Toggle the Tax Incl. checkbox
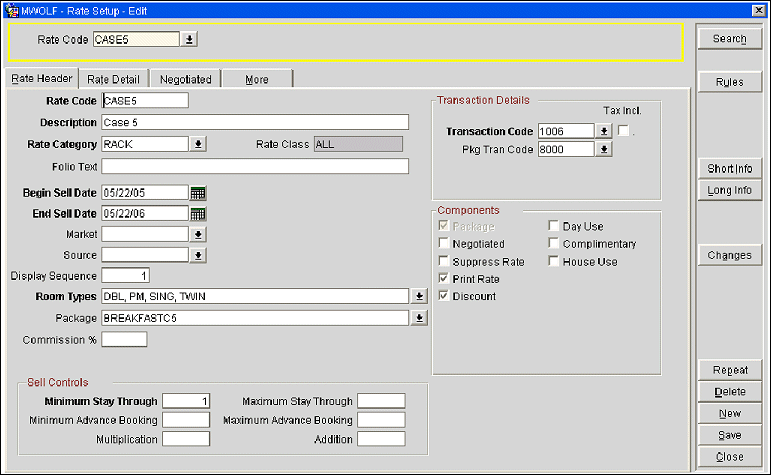This screenshot has height=475, width=771. click(x=624, y=131)
